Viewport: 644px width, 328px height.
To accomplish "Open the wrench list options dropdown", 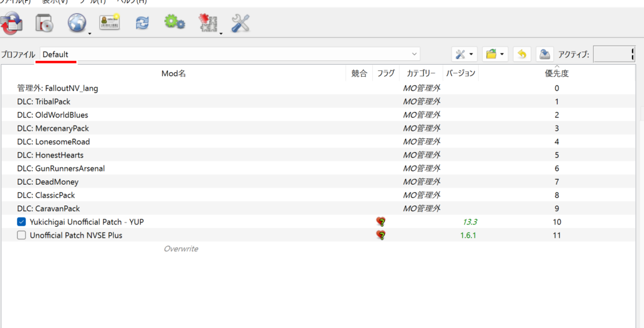I will point(465,54).
